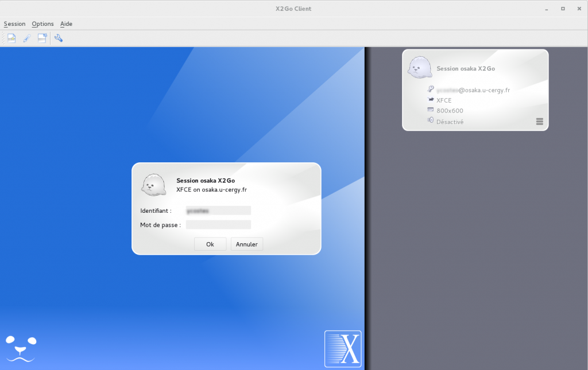The image size is (588, 370).
Task: Open preferences via the wrench icon
Action: 59,38
